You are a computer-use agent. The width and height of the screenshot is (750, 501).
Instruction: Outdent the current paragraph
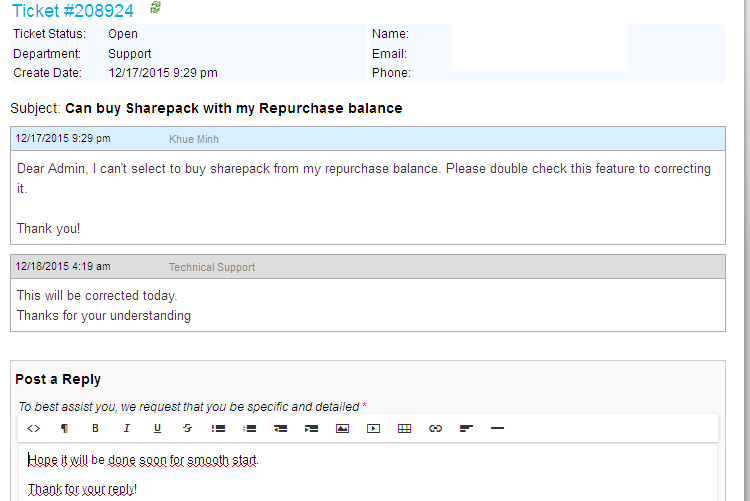[281, 428]
